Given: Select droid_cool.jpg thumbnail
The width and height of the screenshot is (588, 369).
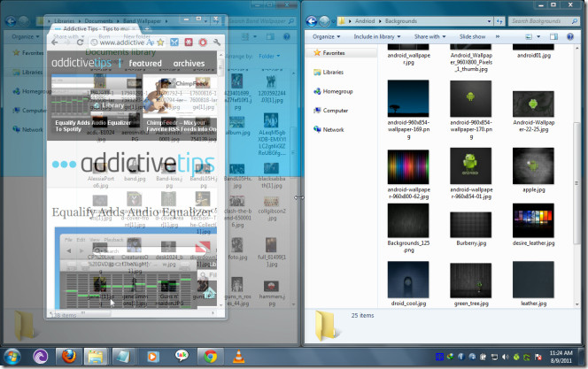Looking at the screenshot, I should [408, 280].
